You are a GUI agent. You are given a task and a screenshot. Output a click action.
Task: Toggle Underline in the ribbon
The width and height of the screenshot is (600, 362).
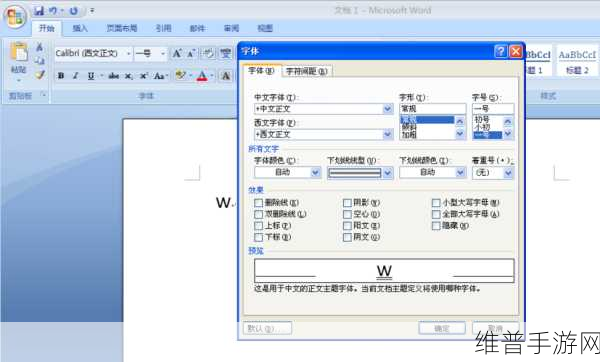coord(91,76)
